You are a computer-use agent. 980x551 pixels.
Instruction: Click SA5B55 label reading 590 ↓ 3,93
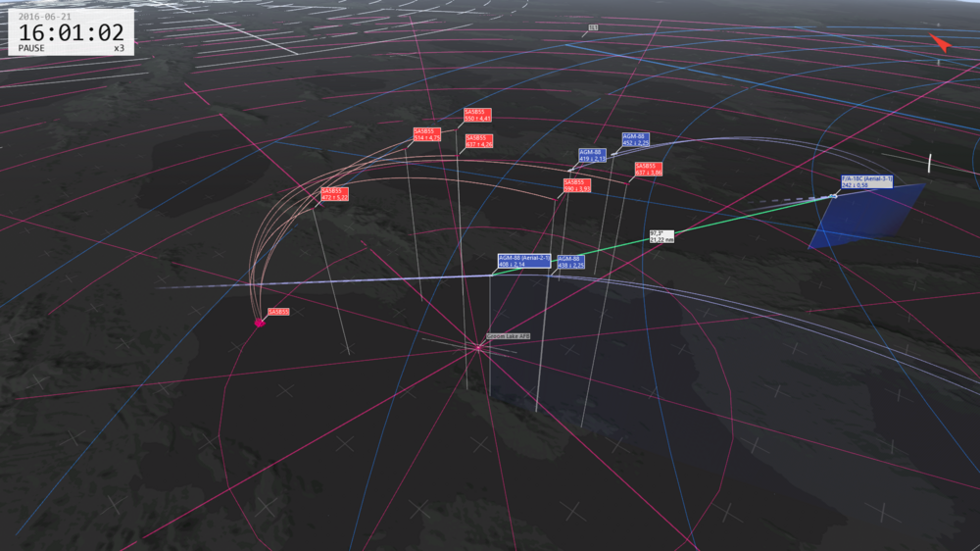point(577,185)
